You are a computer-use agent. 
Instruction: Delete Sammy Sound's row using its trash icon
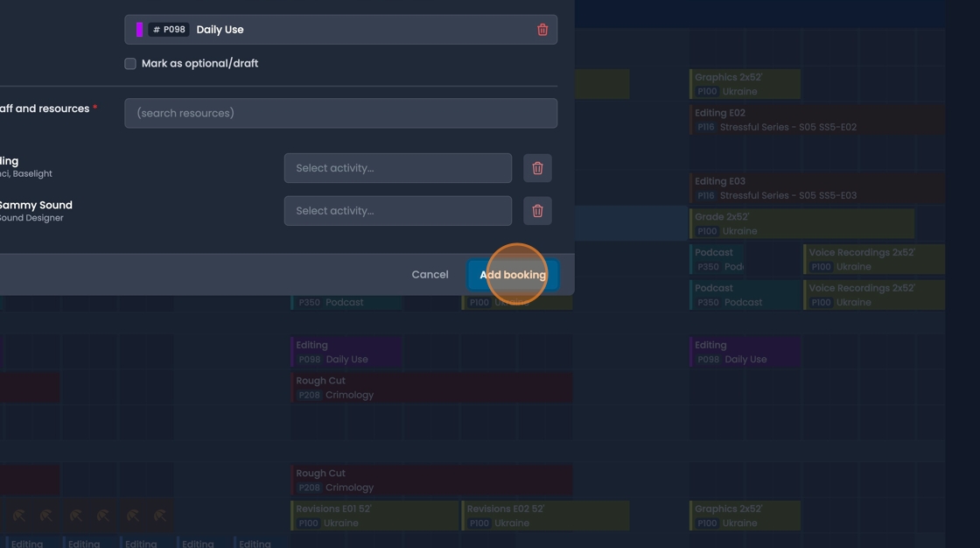coord(537,210)
